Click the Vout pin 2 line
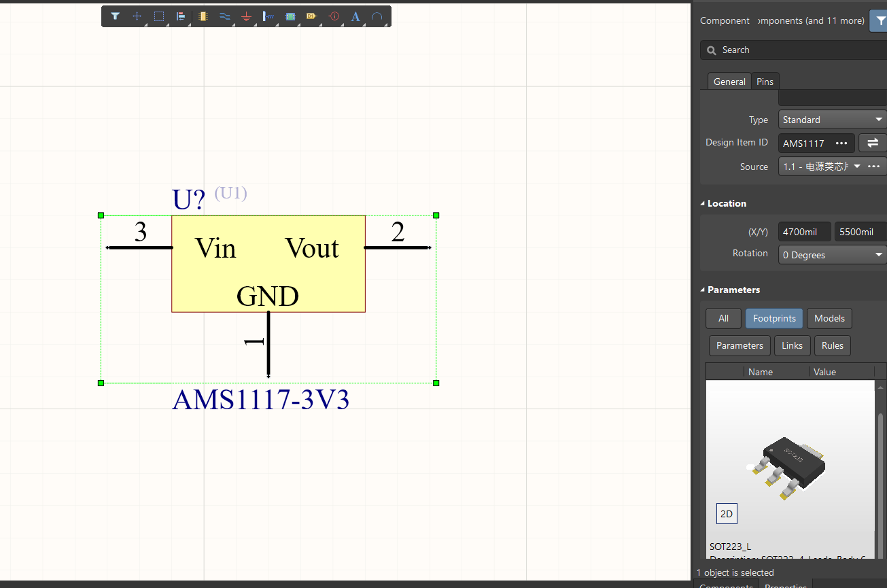This screenshot has height=588, width=887. (398, 247)
